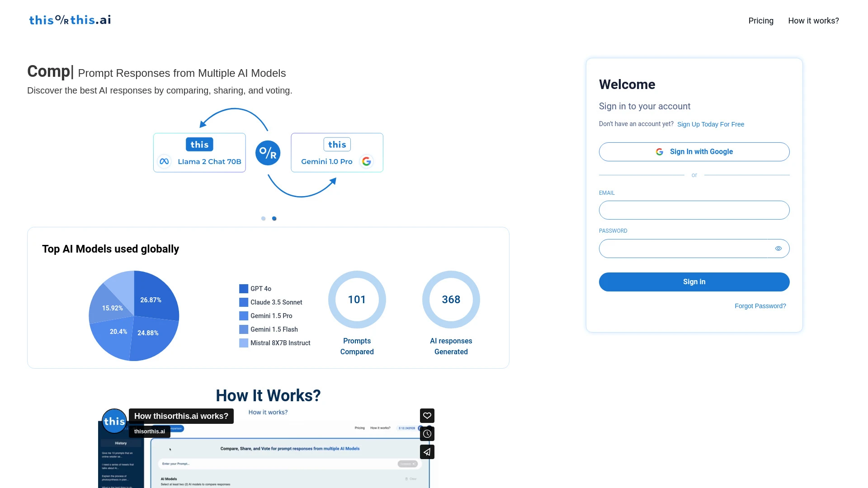
Task: Click the Meta icon beside Llama 2 Chat 70B
Action: [165, 161]
